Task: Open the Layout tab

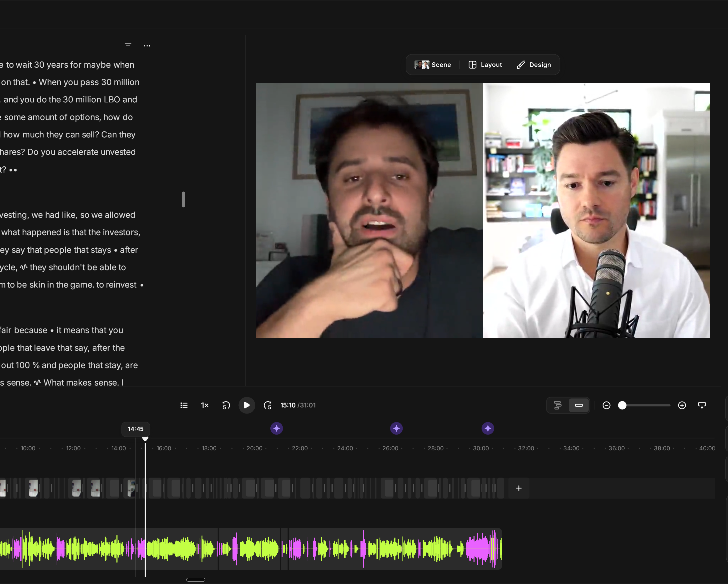Action: tap(485, 65)
